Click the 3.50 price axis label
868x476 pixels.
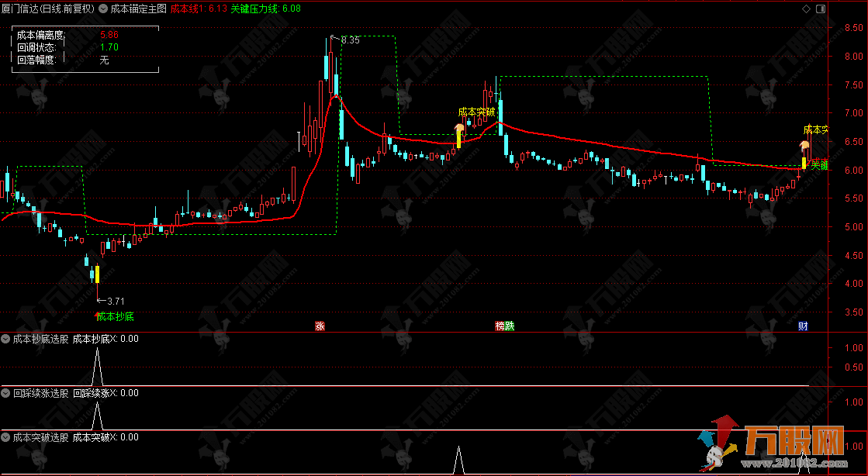pyautogui.click(x=853, y=312)
